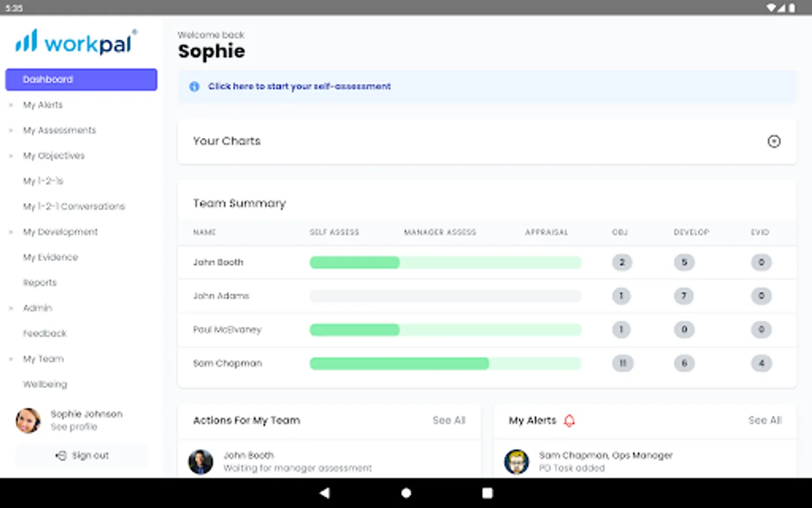Open My Alerts in sidebar

pos(43,105)
